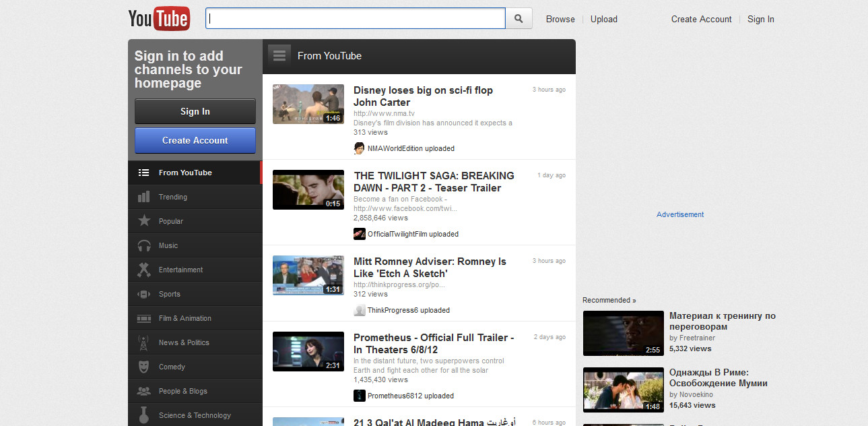
Task: Click Prometheus6812 uploader name
Action: click(395, 396)
